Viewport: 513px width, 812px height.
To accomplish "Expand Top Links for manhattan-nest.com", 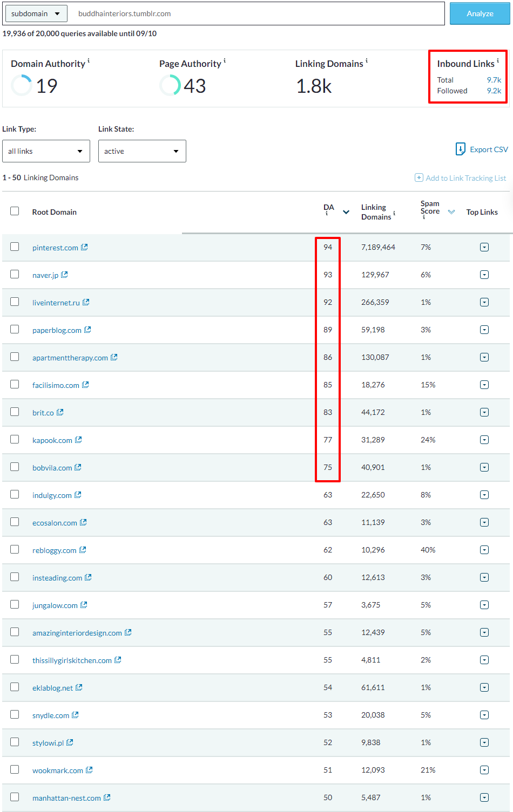I will click(x=484, y=797).
